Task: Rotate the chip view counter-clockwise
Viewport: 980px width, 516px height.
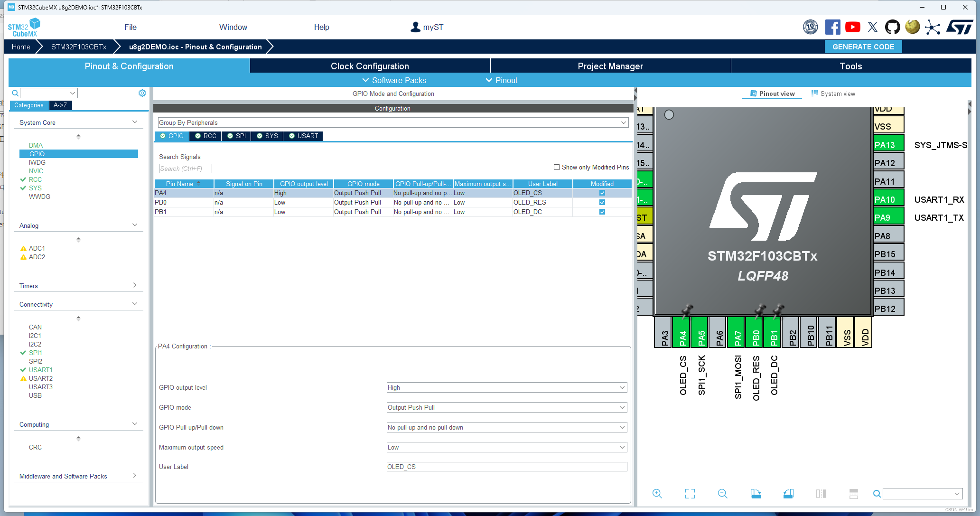Action: click(x=788, y=494)
